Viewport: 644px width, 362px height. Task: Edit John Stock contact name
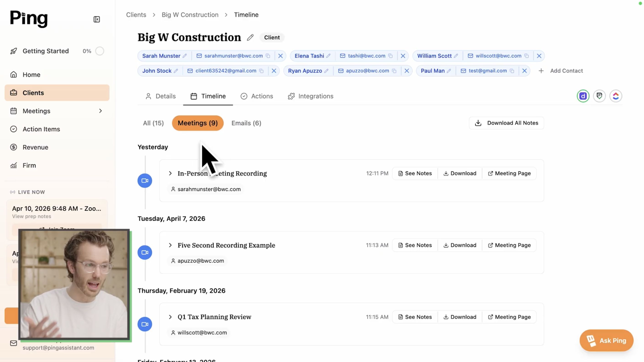pyautogui.click(x=176, y=71)
